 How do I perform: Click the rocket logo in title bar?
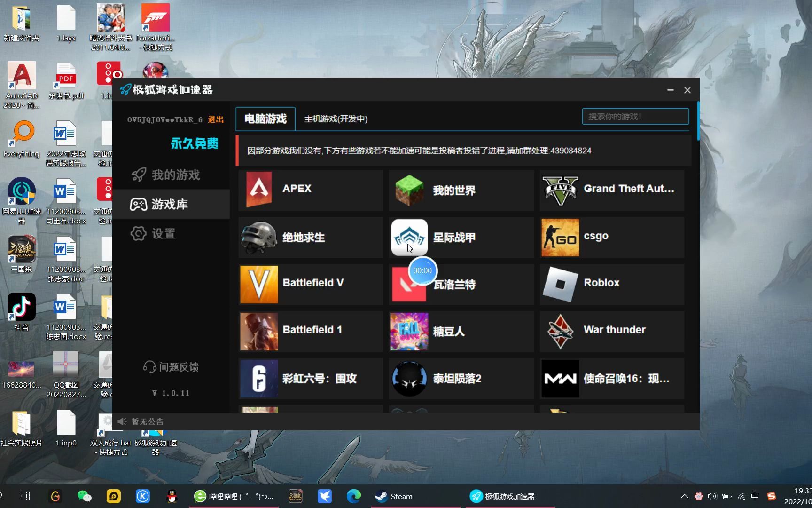[125, 89]
